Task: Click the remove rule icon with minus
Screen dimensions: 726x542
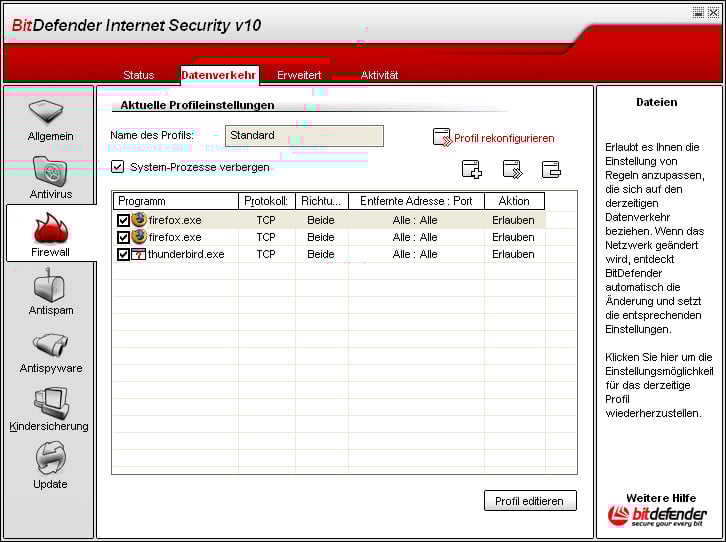Action: [x=551, y=169]
